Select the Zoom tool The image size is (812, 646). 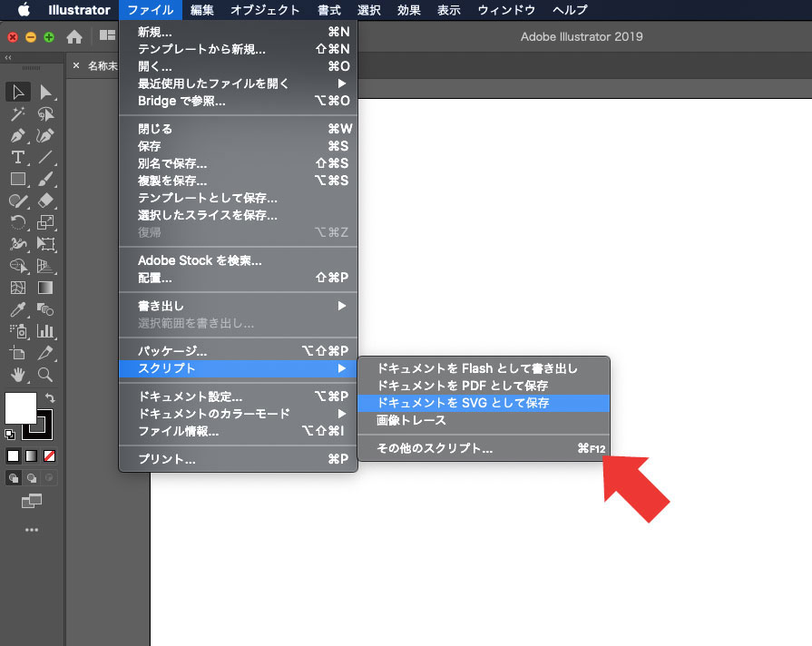(45, 375)
